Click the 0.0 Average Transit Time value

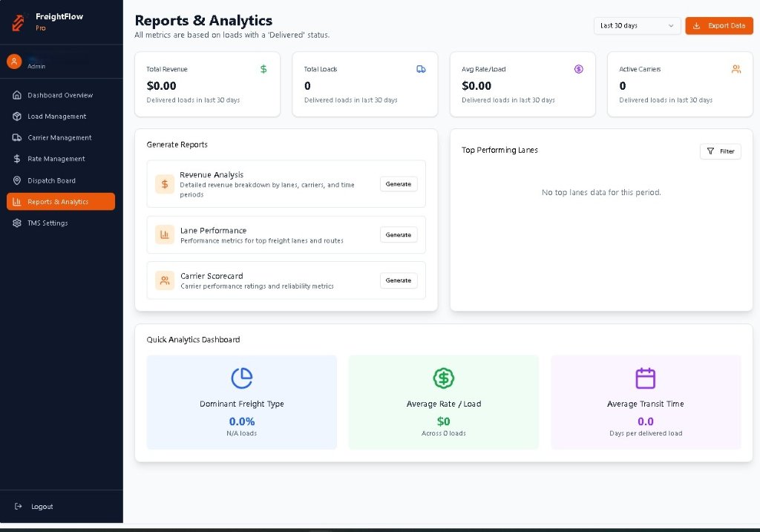pos(645,421)
